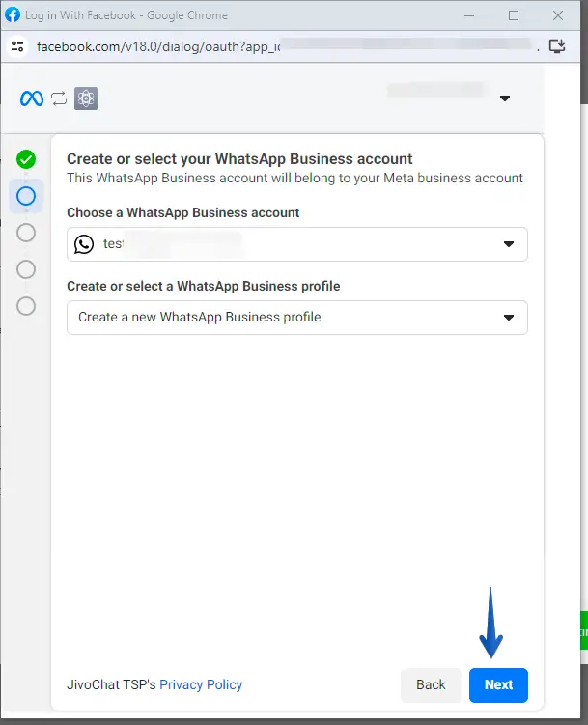Image resolution: width=588 pixels, height=725 pixels.
Task: Select the third step circle indicator
Action: pyautogui.click(x=26, y=233)
